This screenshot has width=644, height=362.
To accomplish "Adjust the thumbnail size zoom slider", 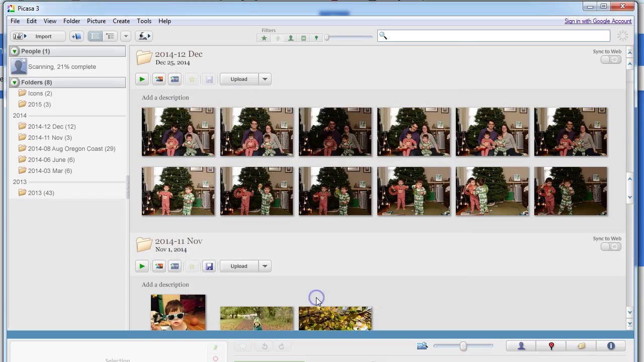I will (x=463, y=346).
